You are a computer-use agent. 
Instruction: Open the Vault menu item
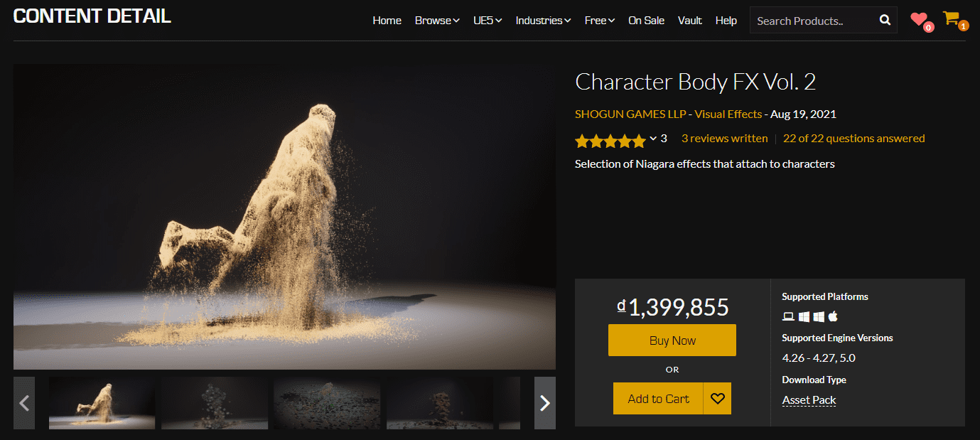pos(690,21)
